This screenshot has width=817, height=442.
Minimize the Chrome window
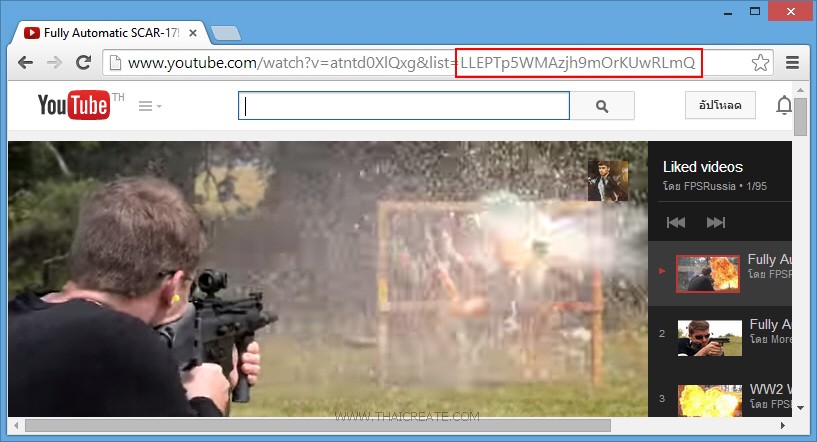click(727, 13)
